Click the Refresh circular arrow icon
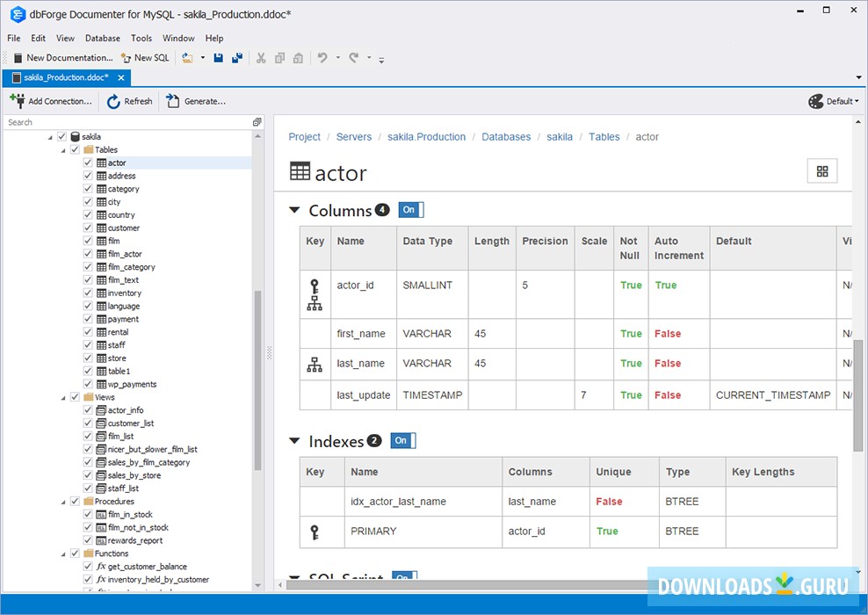Screen dimensions: 868x615 tap(113, 101)
